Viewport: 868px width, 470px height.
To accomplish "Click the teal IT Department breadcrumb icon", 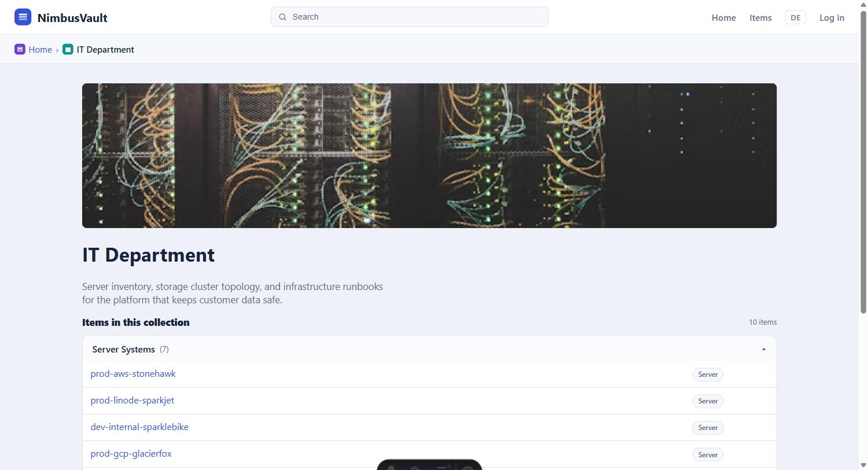I will pos(68,49).
